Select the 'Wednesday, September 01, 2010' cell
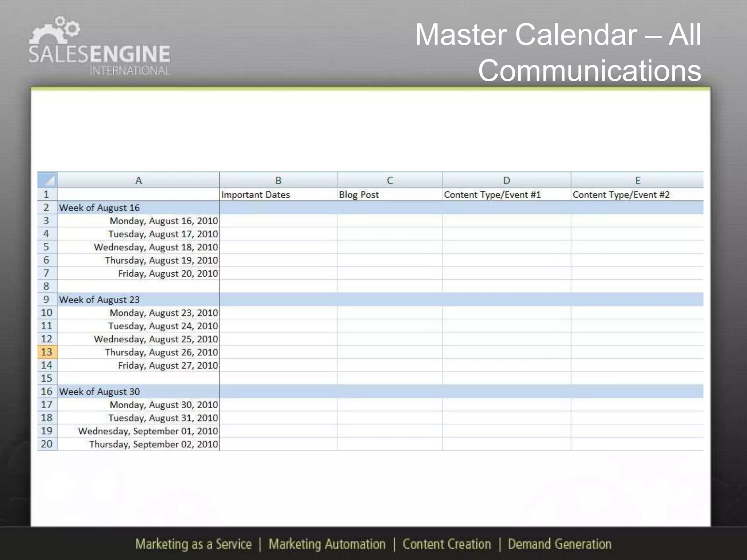The image size is (747, 560). (x=139, y=431)
